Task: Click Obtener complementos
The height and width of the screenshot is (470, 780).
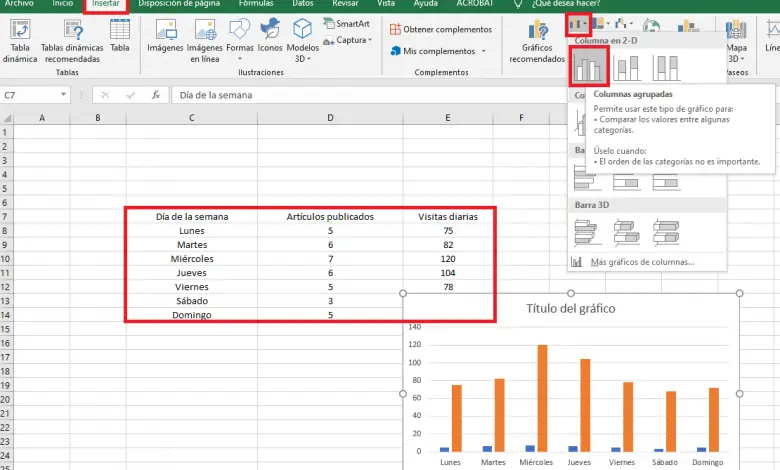Action: [x=446, y=29]
